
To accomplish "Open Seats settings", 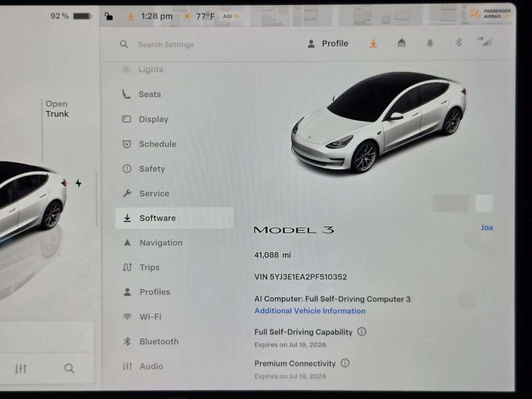I will 141,95.
